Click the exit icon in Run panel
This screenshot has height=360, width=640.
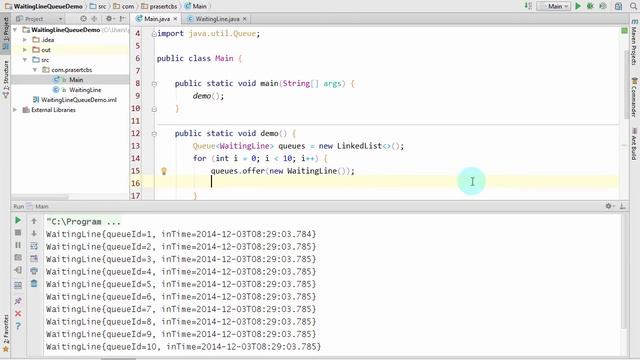click(x=18, y=270)
